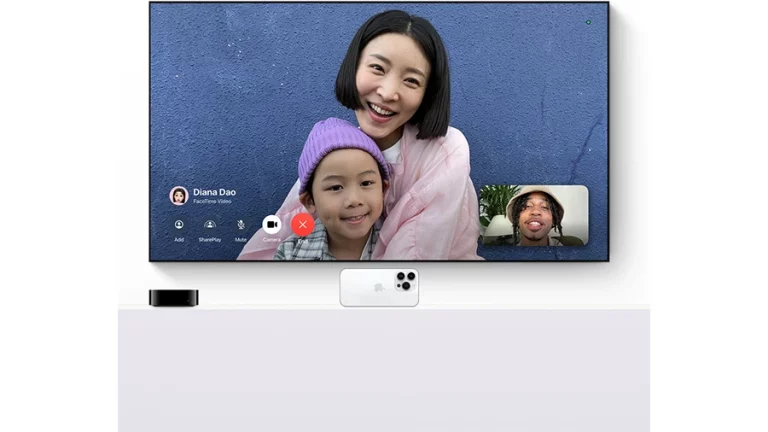The image size is (768, 432).
Task: Click the Diana Dao caller name
Action: click(x=214, y=192)
